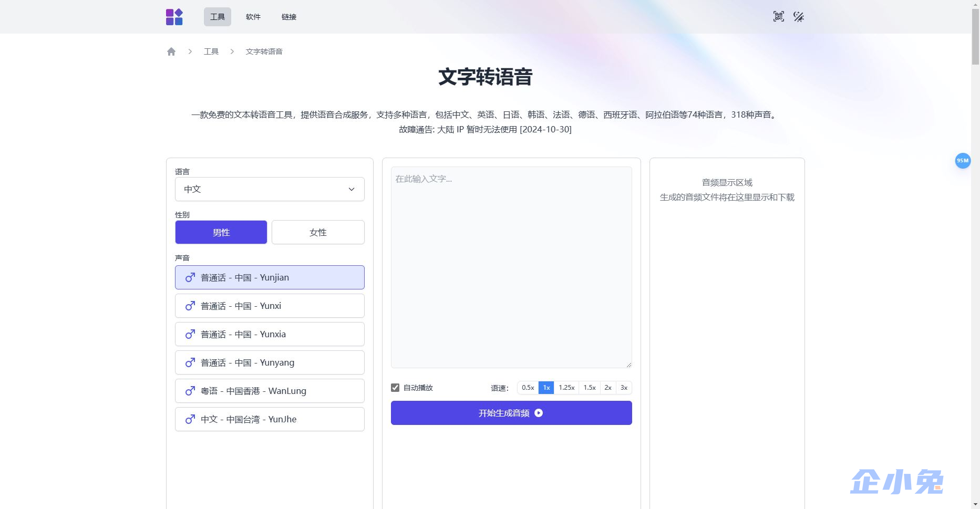Screen dimensions: 980x509
Task: Open the 工具 navigation tab
Action: (x=218, y=17)
